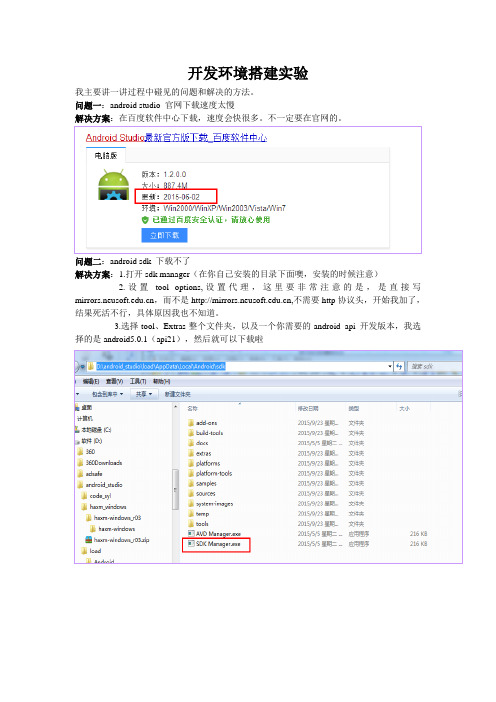Sort by the 修改日期 column header
Screen dimensions: 496x702
tap(308, 408)
